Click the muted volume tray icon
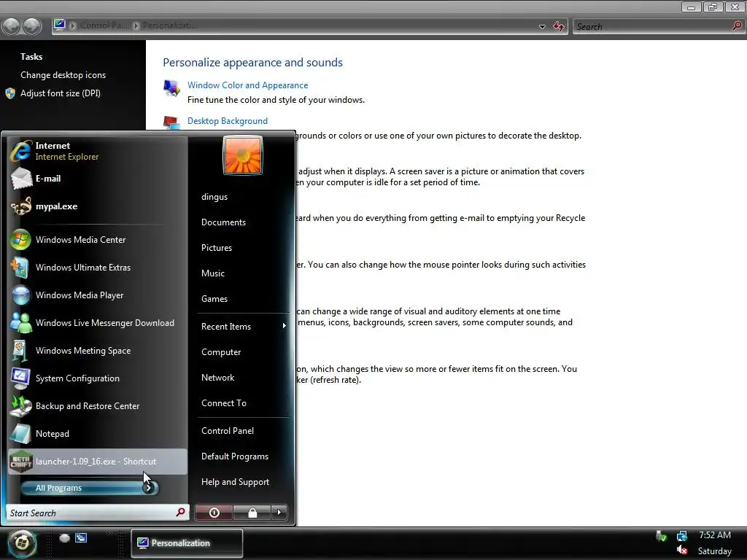 [682, 551]
